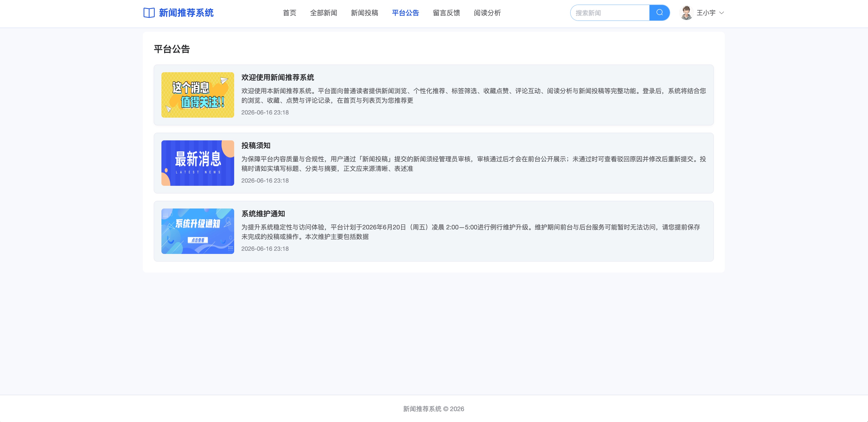Open the 欢迎使用新闻推荐系统 announcement title
Screen dimensions: 868x422
(278, 77)
